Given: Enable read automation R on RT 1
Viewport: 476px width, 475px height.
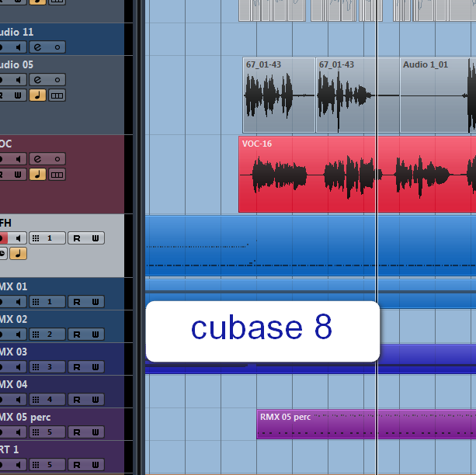Looking at the screenshot, I should [77, 465].
